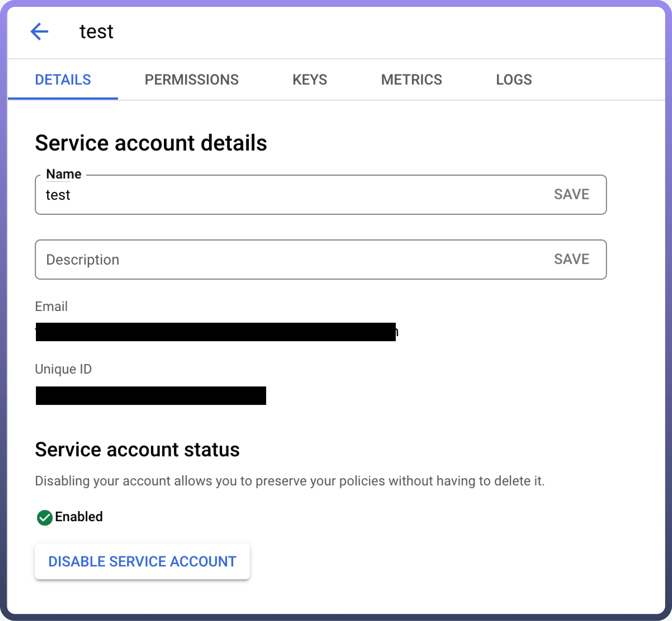Click the Unique ID label
The width and height of the screenshot is (672, 621).
(63, 369)
